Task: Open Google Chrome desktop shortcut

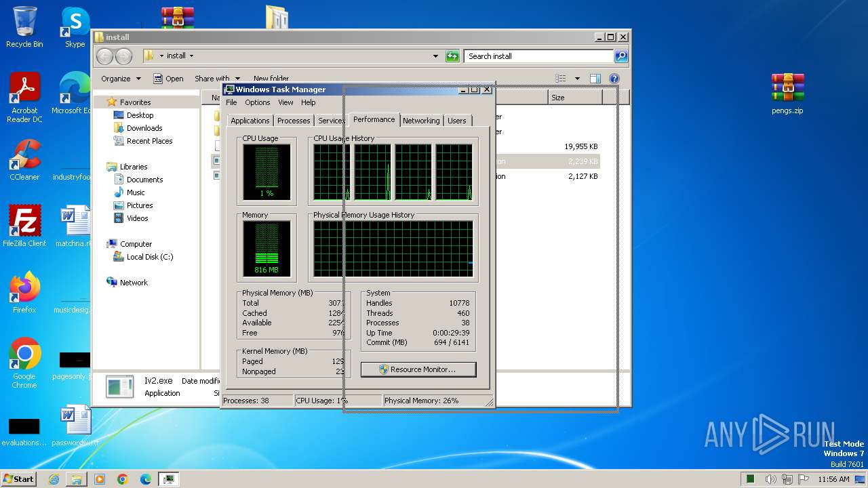Action: tap(24, 363)
